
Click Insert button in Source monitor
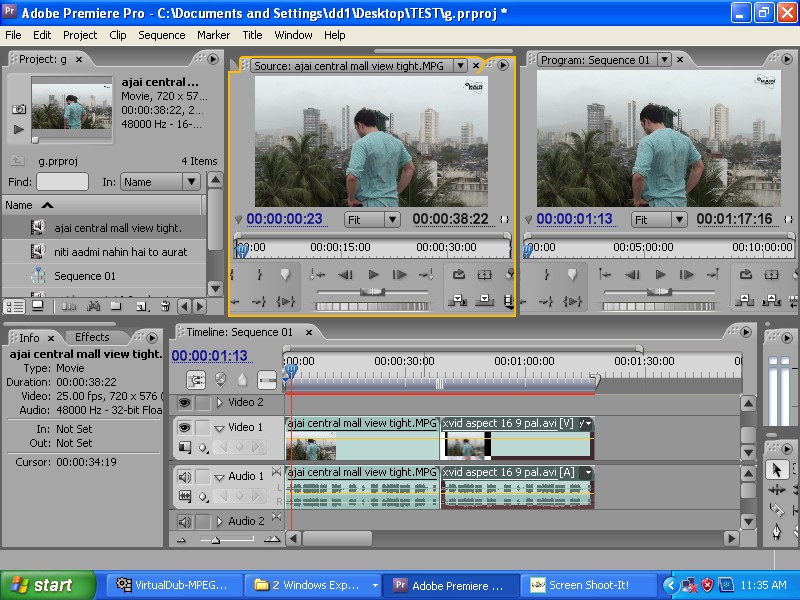click(458, 301)
